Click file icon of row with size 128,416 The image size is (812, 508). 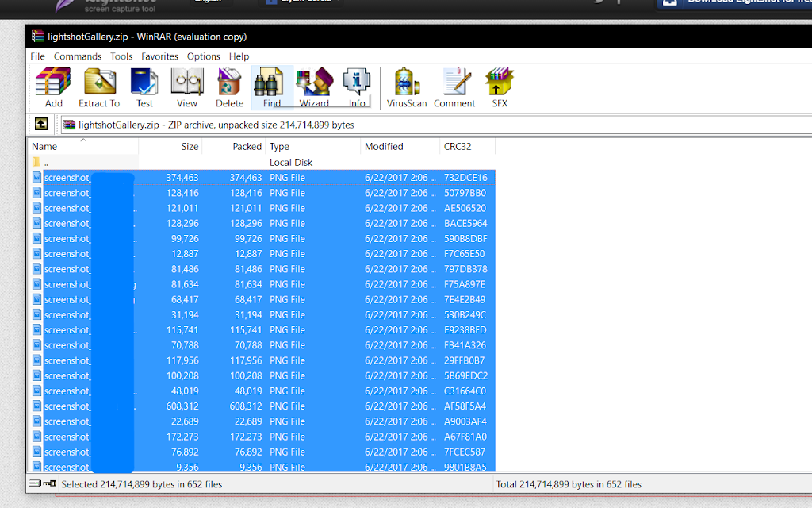pos(36,193)
